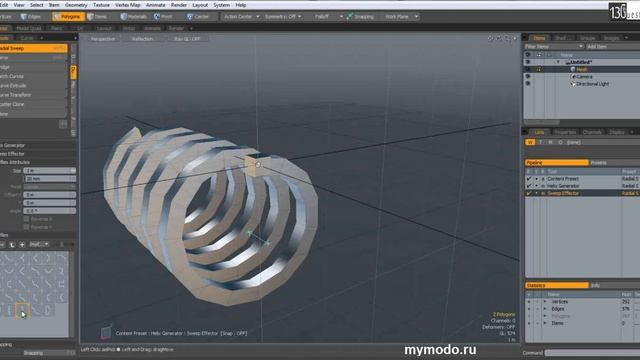The width and height of the screenshot is (640, 360).
Task: Open the Render menu
Action: coord(179,5)
